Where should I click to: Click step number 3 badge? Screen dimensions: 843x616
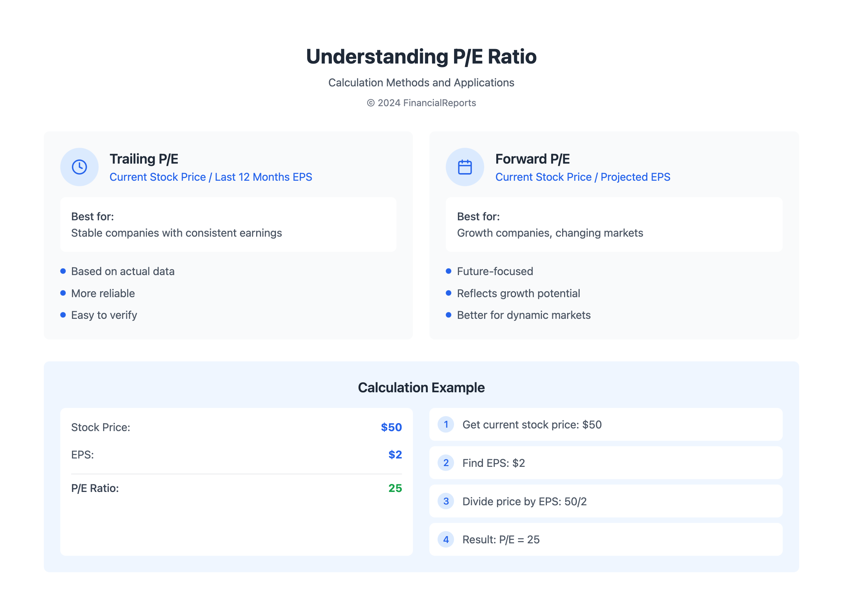pyautogui.click(x=446, y=501)
